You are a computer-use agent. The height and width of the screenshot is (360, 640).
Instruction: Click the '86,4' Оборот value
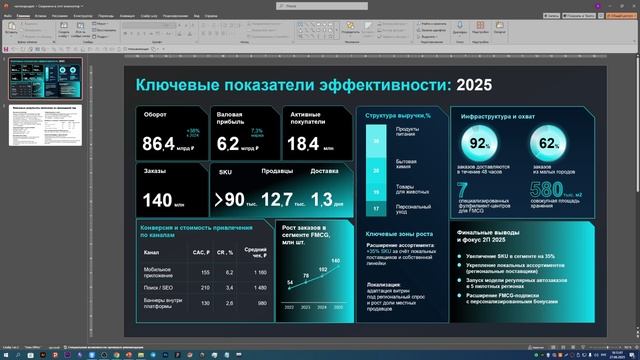pos(158,143)
